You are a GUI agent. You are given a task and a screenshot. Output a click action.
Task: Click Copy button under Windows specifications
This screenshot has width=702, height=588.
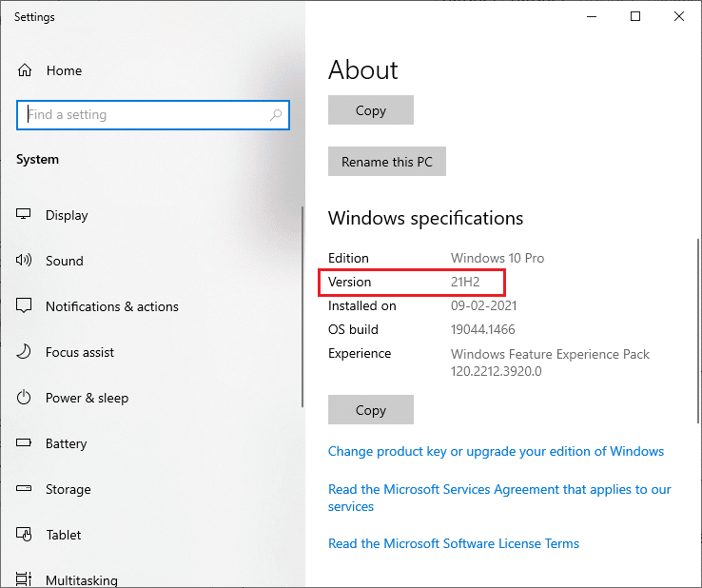(371, 409)
